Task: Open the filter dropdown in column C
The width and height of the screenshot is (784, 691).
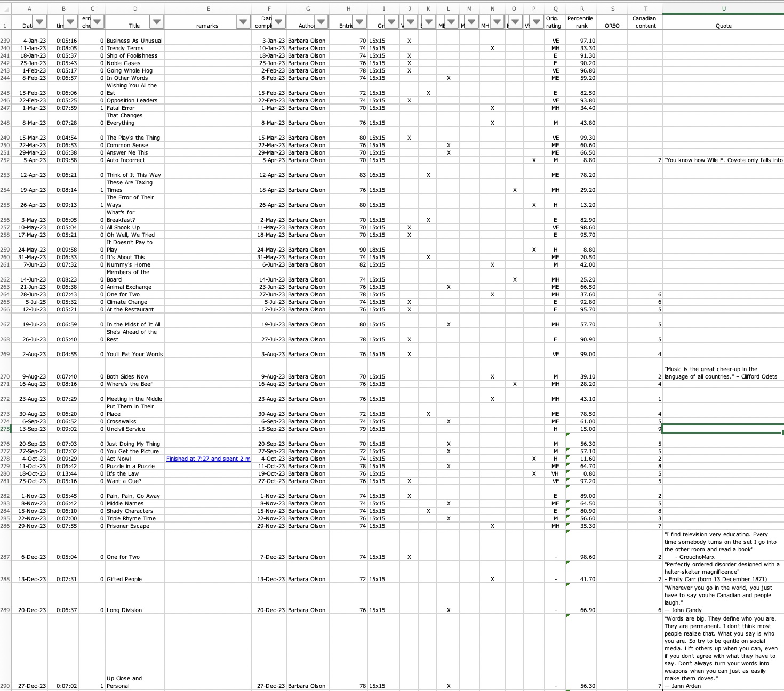Action: coord(97,22)
